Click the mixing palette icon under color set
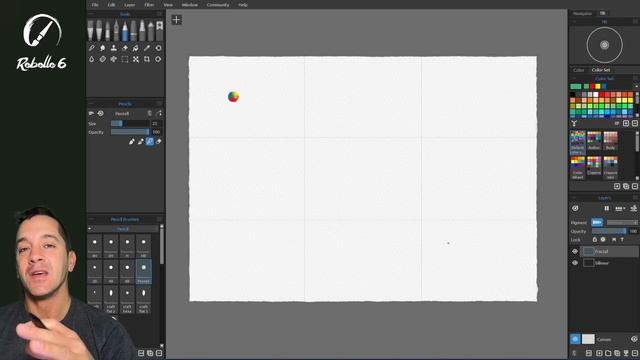Image resolution: width=640 pixels, height=360 pixels. (x=574, y=123)
